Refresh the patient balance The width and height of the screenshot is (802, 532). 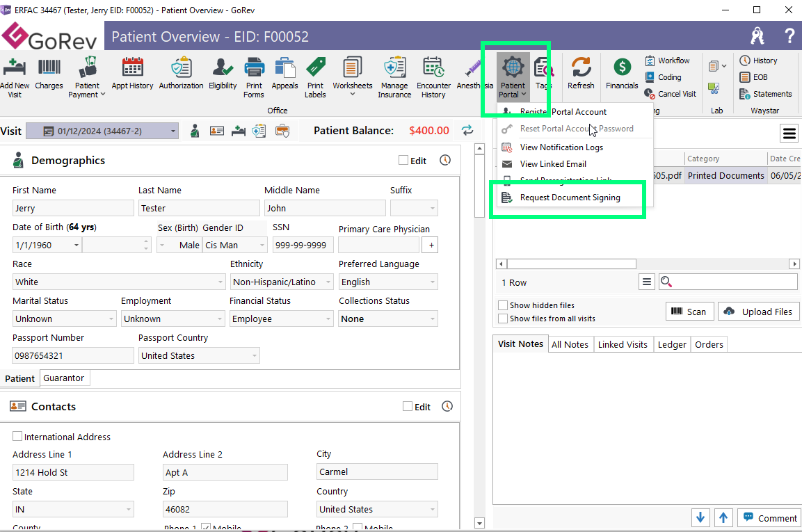(x=467, y=131)
